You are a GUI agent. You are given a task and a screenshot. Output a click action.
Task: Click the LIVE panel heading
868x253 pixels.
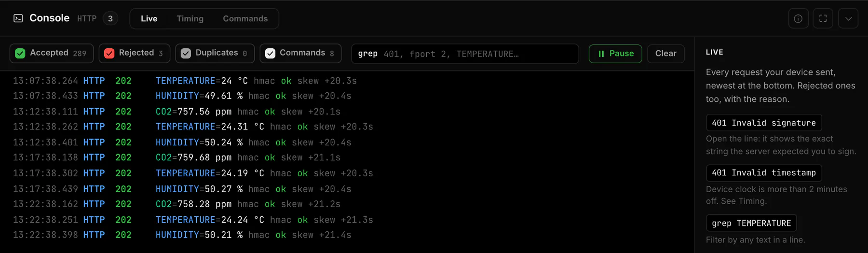pyautogui.click(x=715, y=52)
